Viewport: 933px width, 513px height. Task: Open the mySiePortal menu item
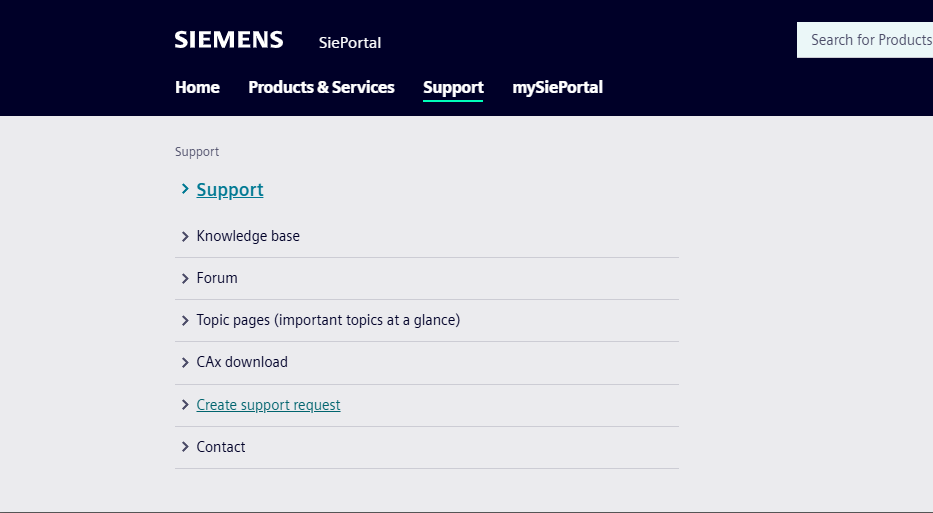(x=557, y=87)
